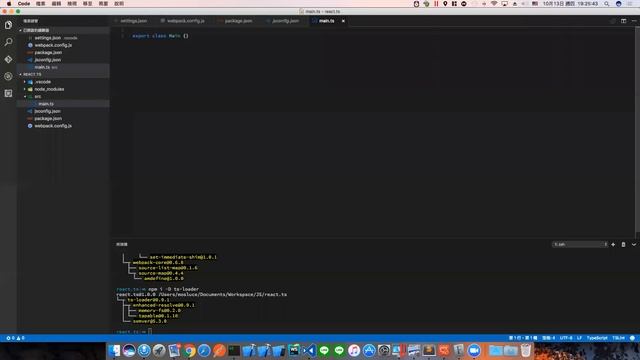Collapse the terminal panel with chevron
Viewport: 640px width, 360px height.
click(634, 244)
